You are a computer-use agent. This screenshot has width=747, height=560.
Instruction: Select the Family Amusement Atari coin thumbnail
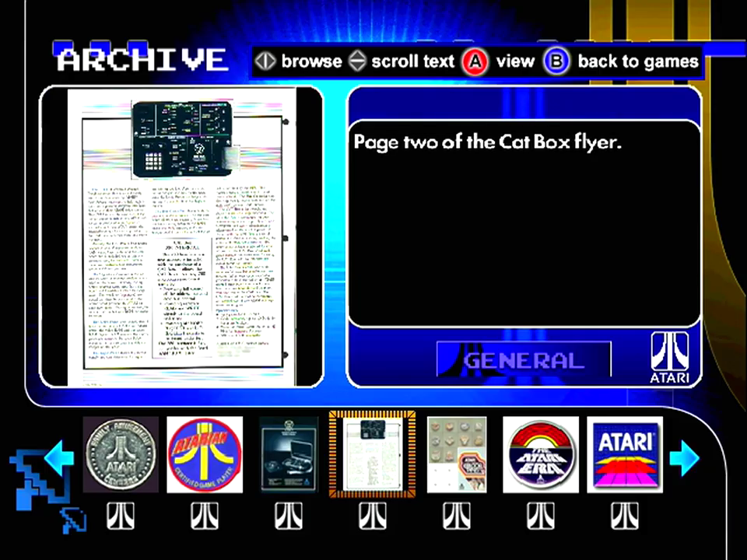pyautogui.click(x=121, y=454)
